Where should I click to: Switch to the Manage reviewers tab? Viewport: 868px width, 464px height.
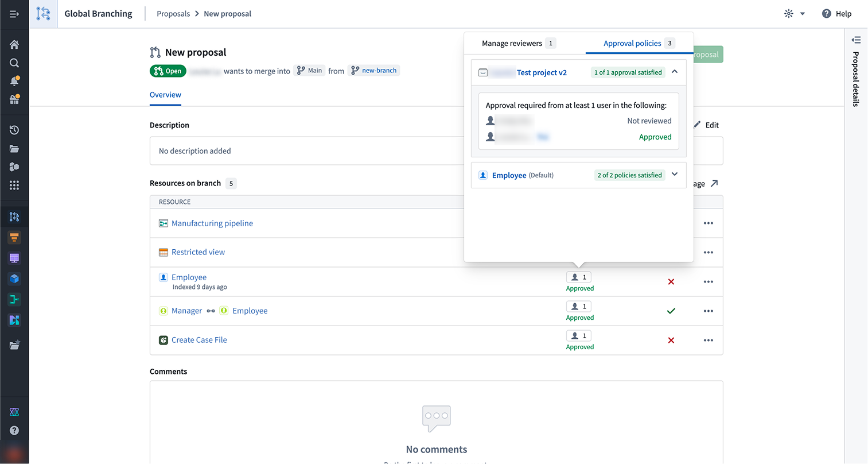[x=519, y=43]
